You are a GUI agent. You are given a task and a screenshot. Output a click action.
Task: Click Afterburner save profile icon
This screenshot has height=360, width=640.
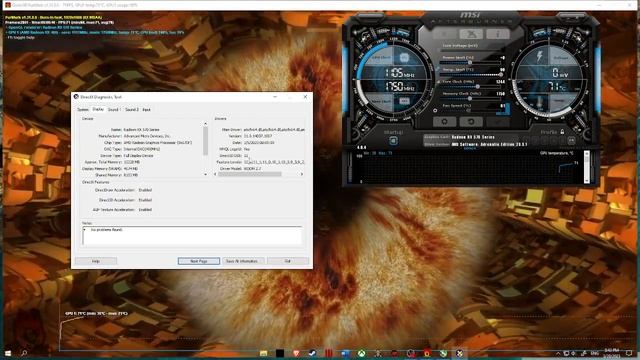571,140
